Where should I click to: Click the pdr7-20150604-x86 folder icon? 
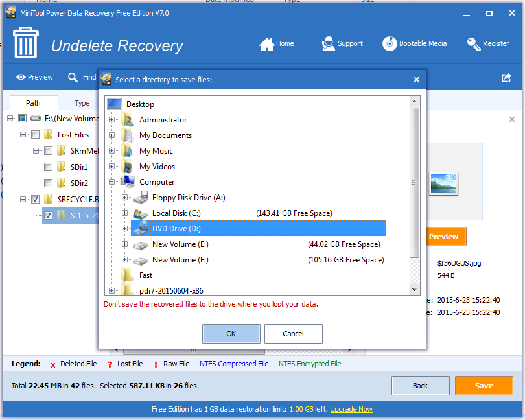click(128, 289)
